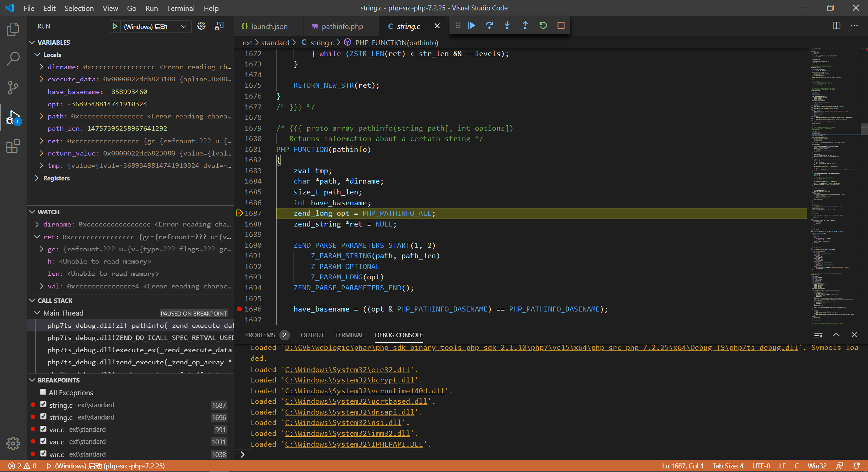Open notifications bell in status bar

pyautogui.click(x=856, y=466)
